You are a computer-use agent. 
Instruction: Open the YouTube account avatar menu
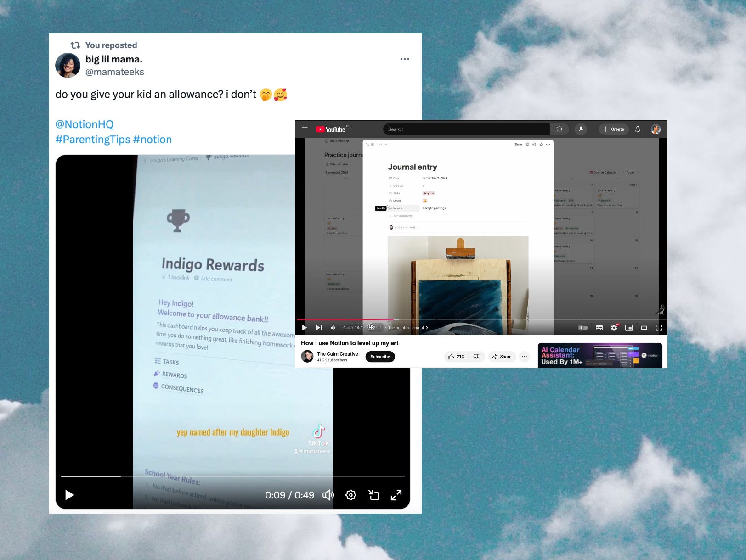tap(656, 129)
